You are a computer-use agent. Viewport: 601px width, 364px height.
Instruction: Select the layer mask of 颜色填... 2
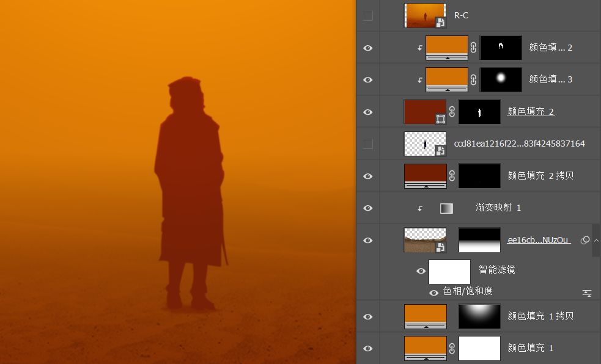pos(501,48)
